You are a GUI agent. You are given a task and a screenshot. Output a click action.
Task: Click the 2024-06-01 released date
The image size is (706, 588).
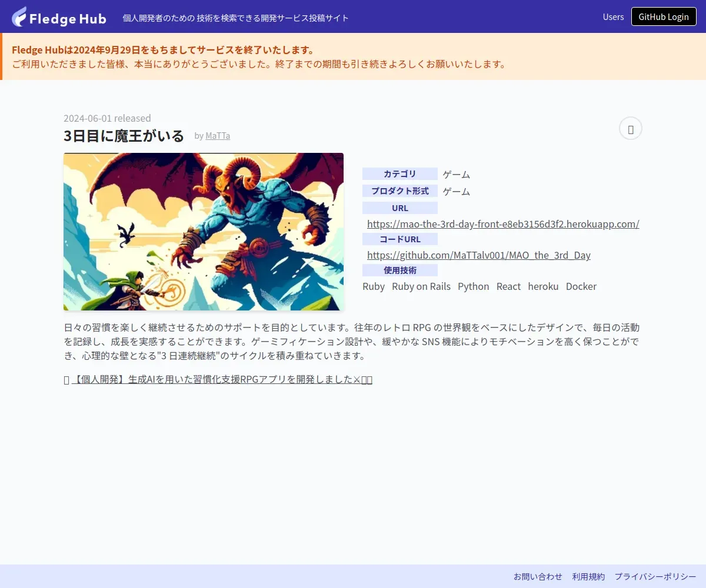pos(107,118)
